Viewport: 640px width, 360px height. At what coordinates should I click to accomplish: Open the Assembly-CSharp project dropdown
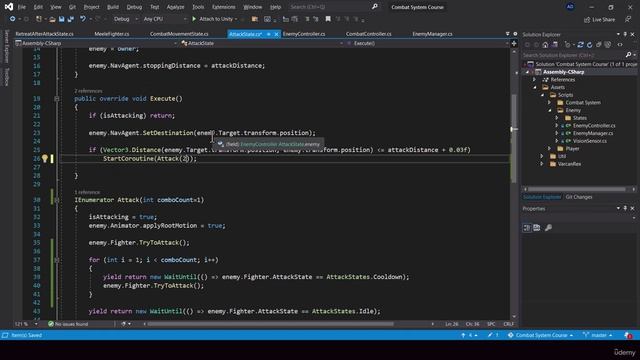click(x=96, y=43)
